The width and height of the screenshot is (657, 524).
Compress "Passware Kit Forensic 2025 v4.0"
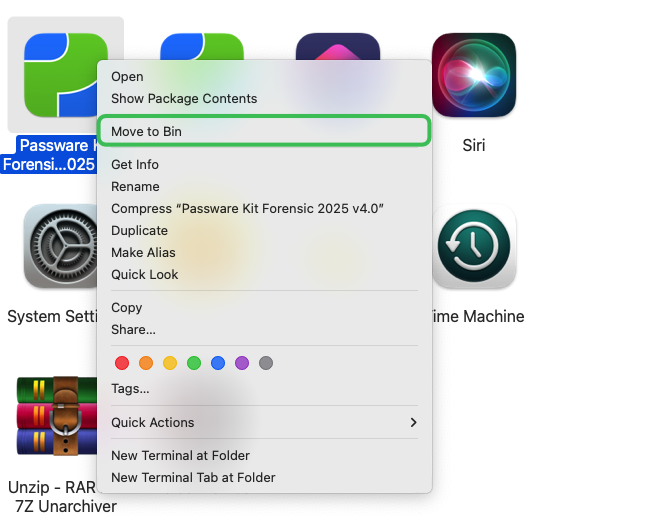(x=264, y=209)
